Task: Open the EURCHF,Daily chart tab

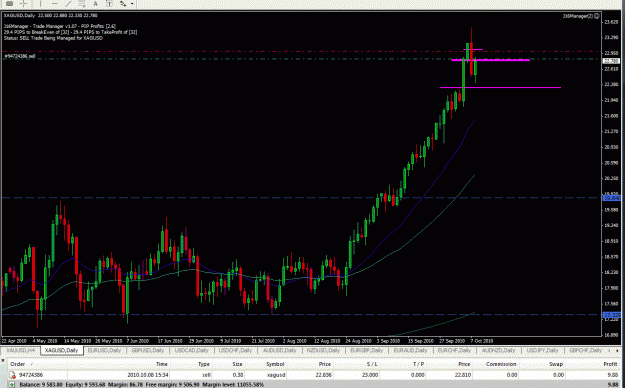Action: point(454,351)
